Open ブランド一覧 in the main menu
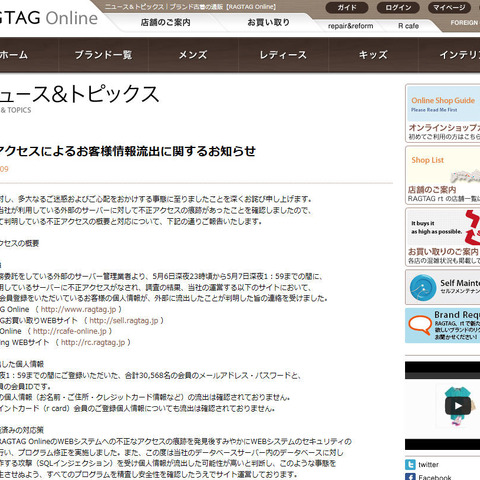This screenshot has width=480, height=480. [x=103, y=55]
